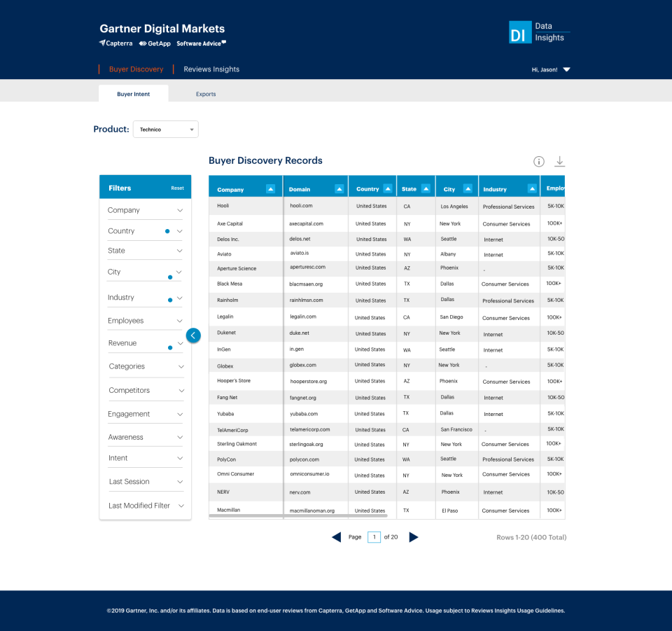Sort the State column with its sort arrow
This screenshot has height=631, width=672.
tap(426, 188)
